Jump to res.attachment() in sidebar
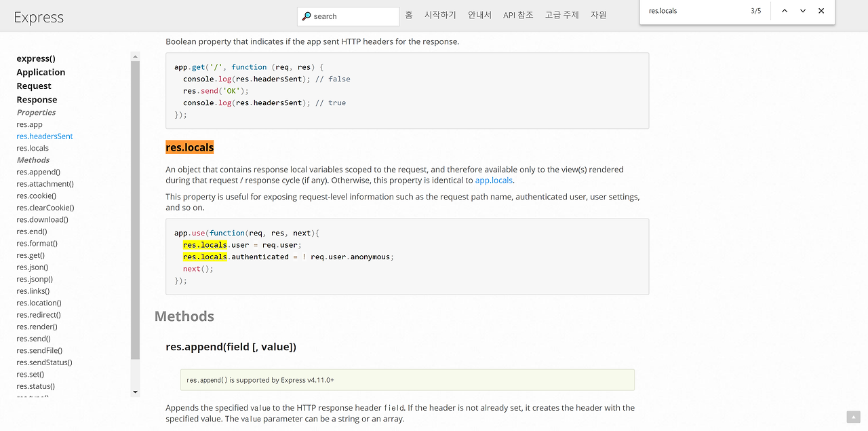The image size is (868, 431). click(x=45, y=184)
